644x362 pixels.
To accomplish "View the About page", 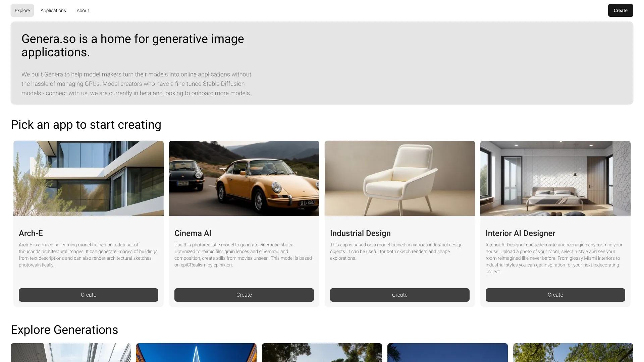I will 83,10.
